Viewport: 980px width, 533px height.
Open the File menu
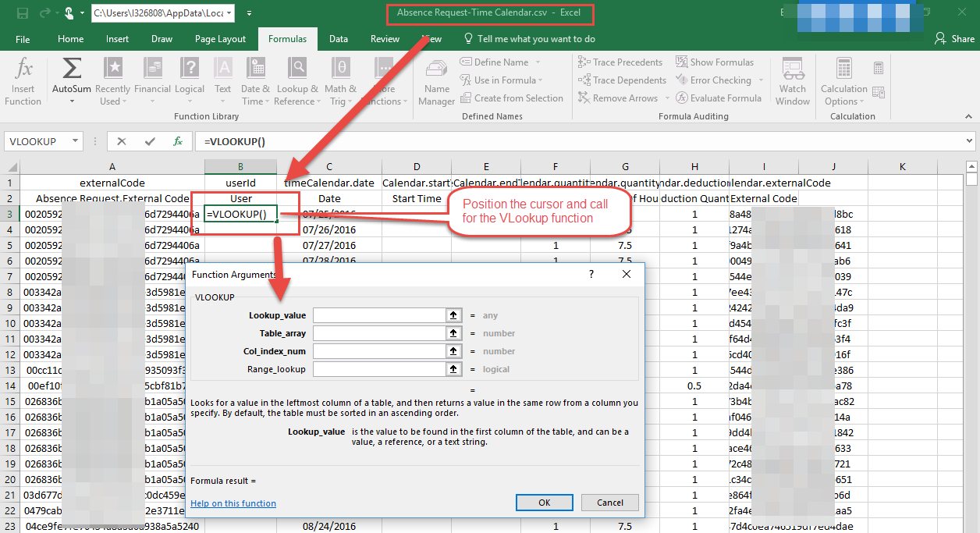(x=23, y=39)
